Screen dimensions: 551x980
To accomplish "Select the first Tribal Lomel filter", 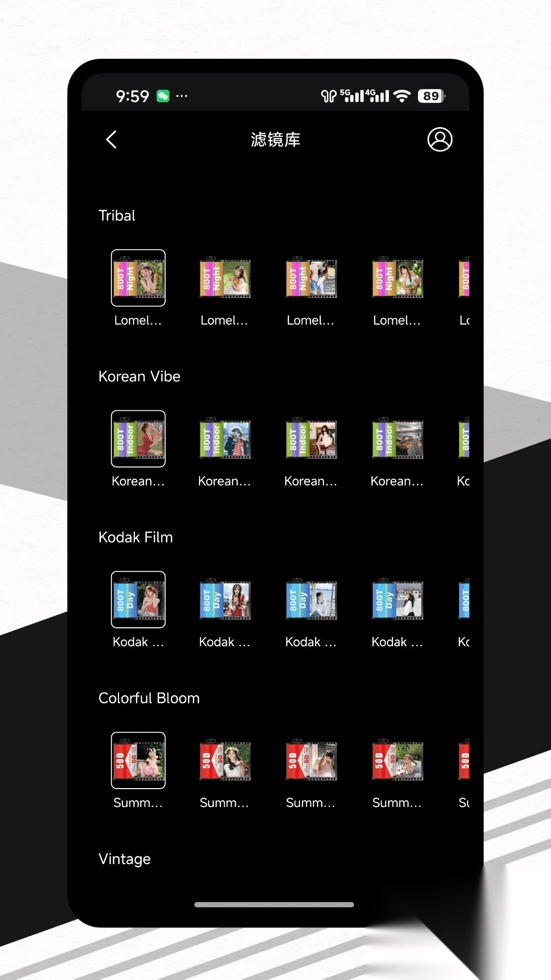I will point(138,278).
